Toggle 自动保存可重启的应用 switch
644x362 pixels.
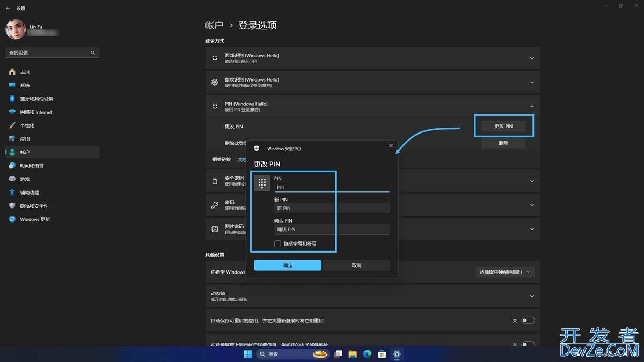coord(528,320)
